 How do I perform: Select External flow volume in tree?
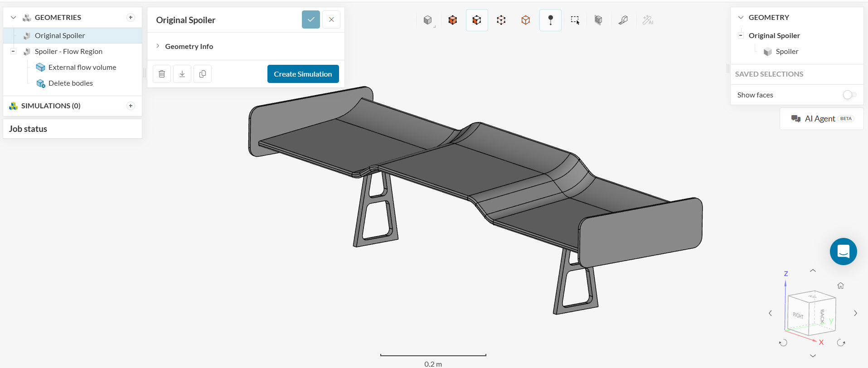(x=82, y=67)
